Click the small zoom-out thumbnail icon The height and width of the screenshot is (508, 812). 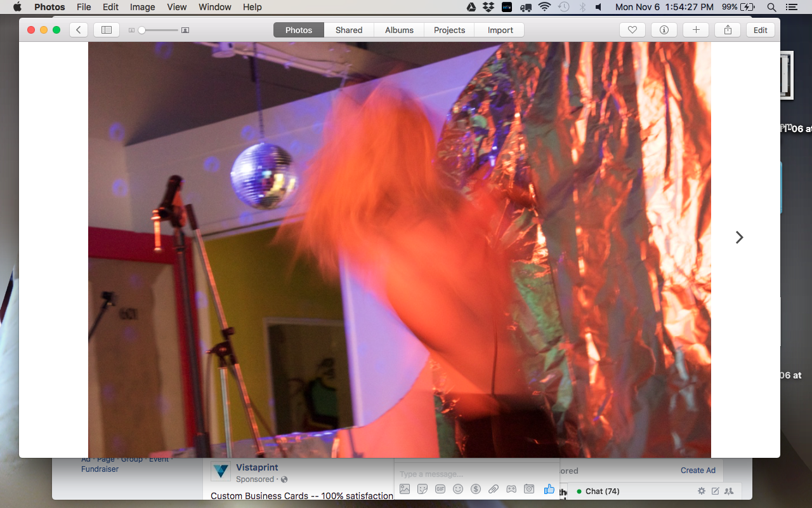pyautogui.click(x=132, y=30)
